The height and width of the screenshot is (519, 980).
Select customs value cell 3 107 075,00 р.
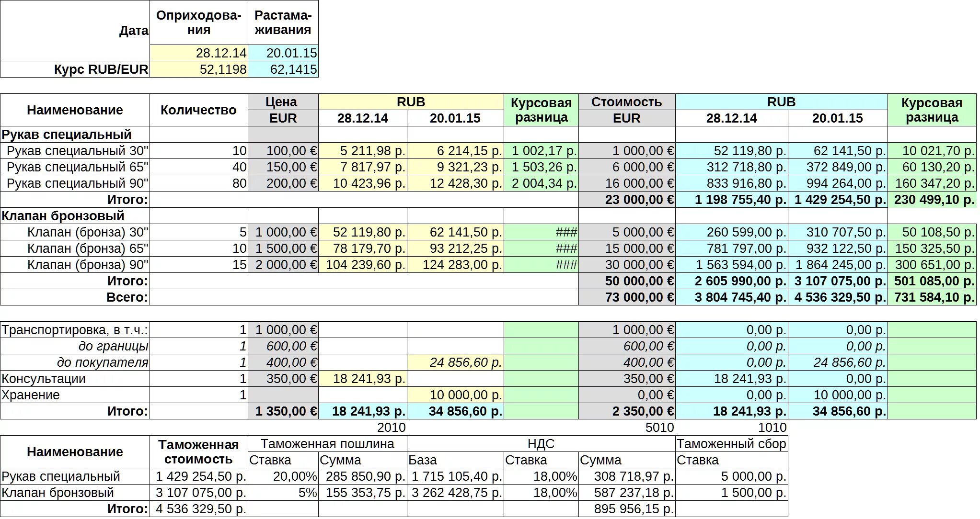tap(199, 493)
